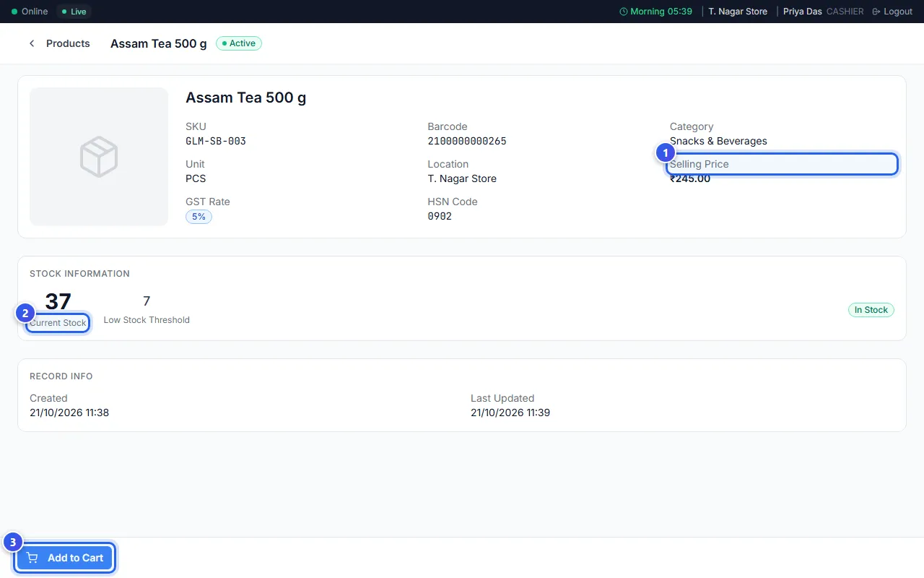This screenshot has width=924, height=578.
Task: Click the Location value T. Nagar Store
Action: click(x=462, y=178)
